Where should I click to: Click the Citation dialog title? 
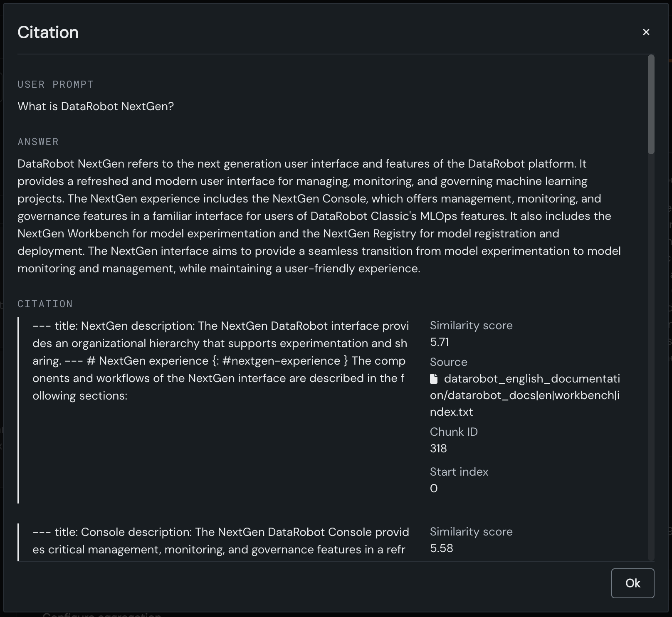click(x=48, y=32)
